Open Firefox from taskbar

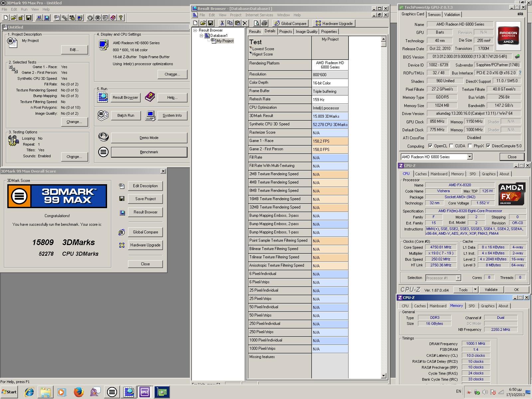[78, 392]
